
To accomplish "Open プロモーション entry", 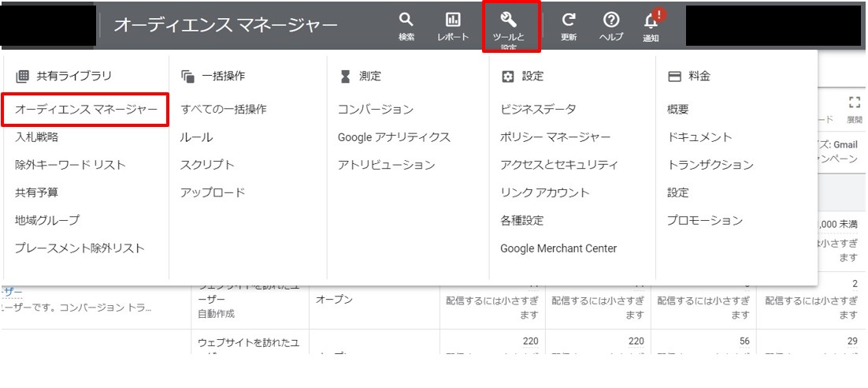I will coord(705,220).
